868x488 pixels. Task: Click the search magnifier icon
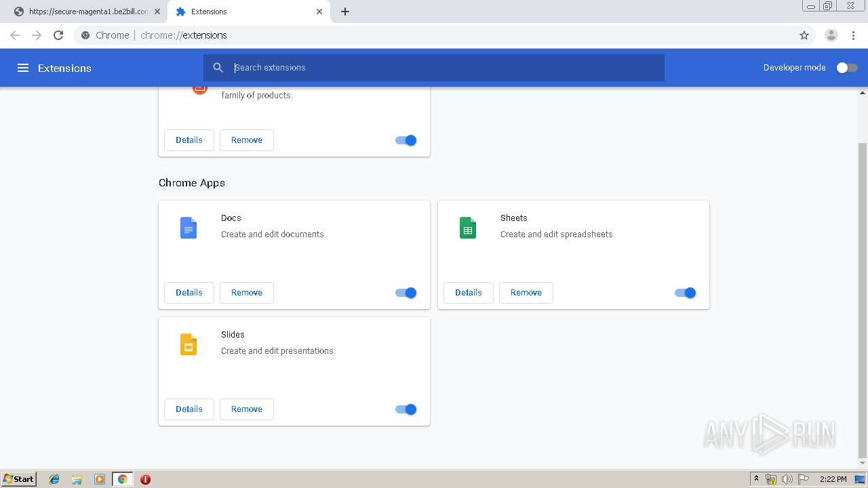click(x=218, y=68)
